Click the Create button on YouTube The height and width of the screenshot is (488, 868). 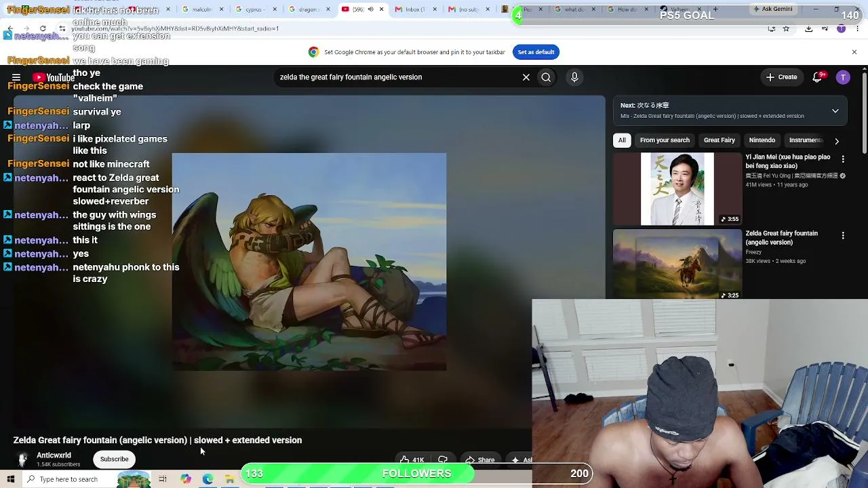click(x=781, y=77)
